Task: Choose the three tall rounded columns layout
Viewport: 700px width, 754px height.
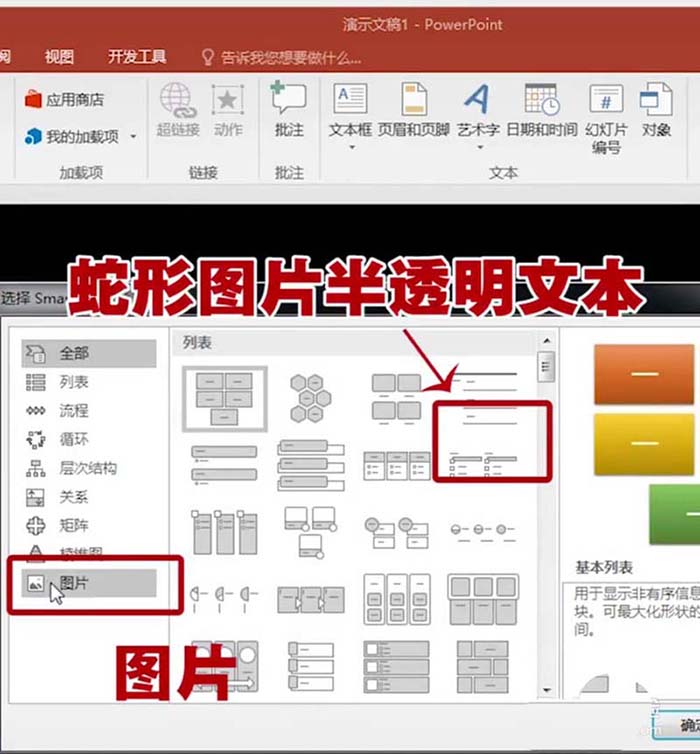Action: (x=396, y=599)
